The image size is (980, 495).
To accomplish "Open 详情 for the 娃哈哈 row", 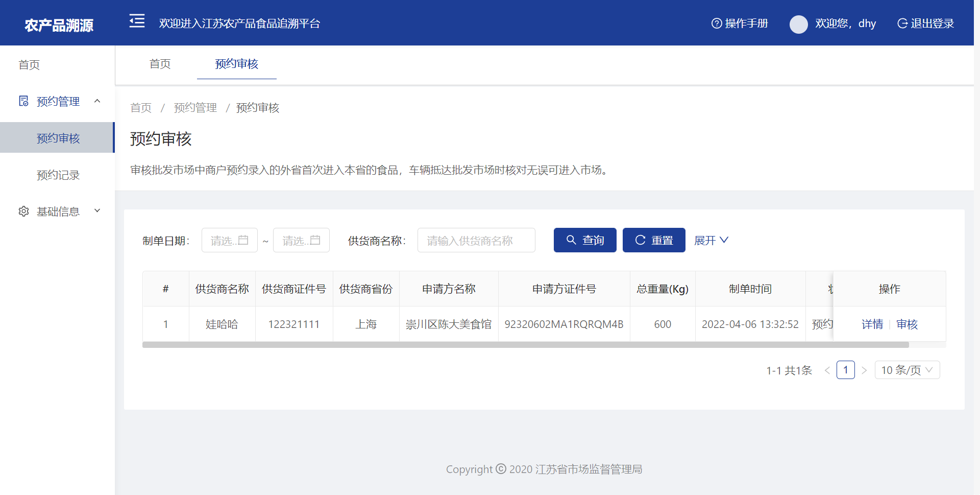I will (872, 324).
